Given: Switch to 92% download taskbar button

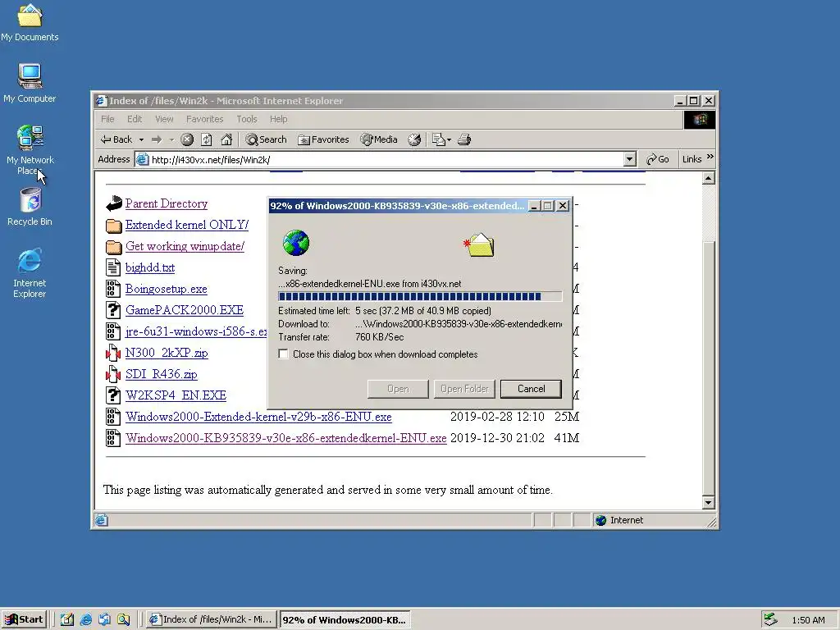Looking at the screenshot, I should pyautogui.click(x=345, y=620).
